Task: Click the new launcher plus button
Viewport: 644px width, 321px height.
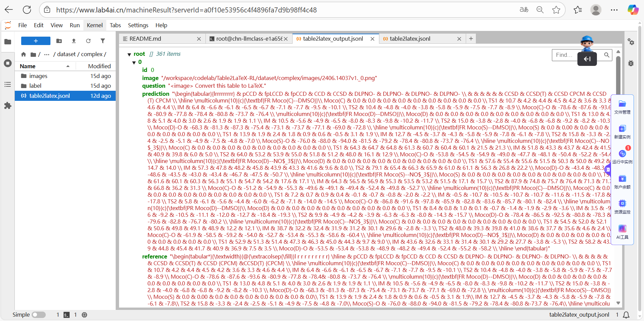Action: coord(36,41)
